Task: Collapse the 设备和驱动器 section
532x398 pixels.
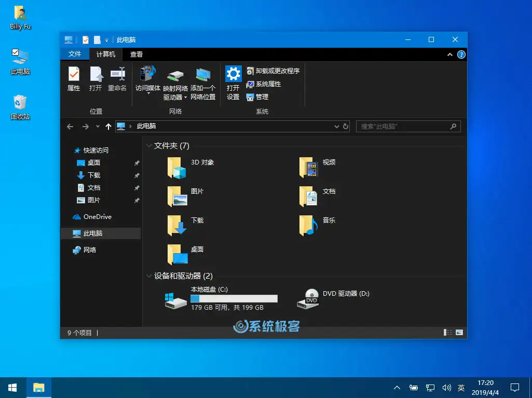Action: [x=151, y=276]
